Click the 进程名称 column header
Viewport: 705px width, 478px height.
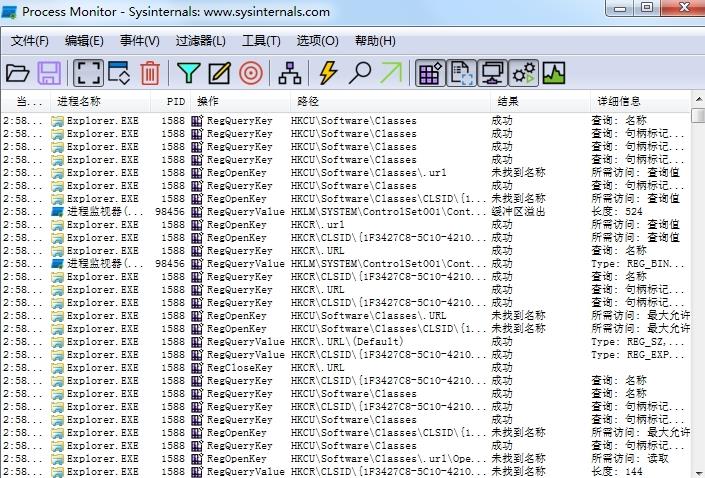coord(100,101)
